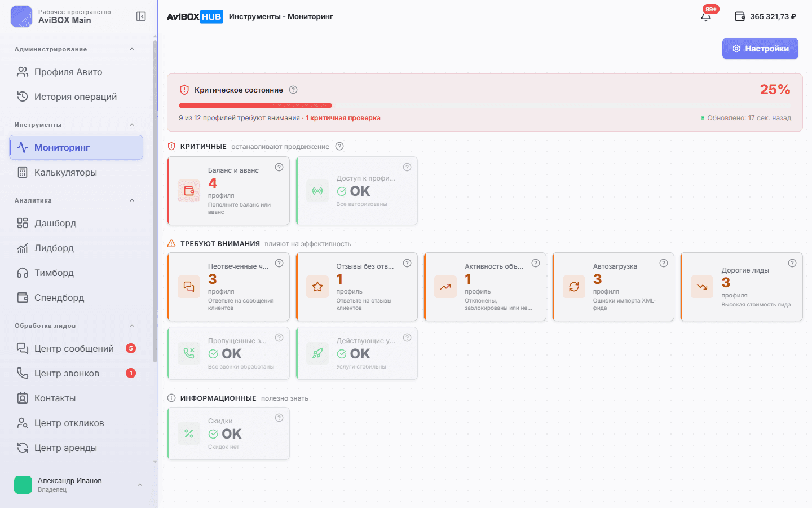Open the Настройки settings button
Viewport: 812px width, 508px height.
[x=760, y=49]
